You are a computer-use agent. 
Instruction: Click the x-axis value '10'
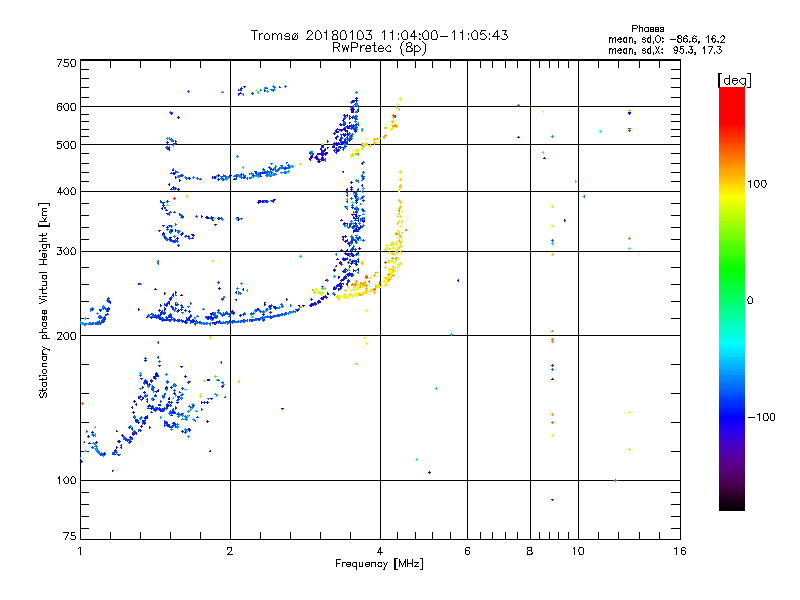[578, 551]
